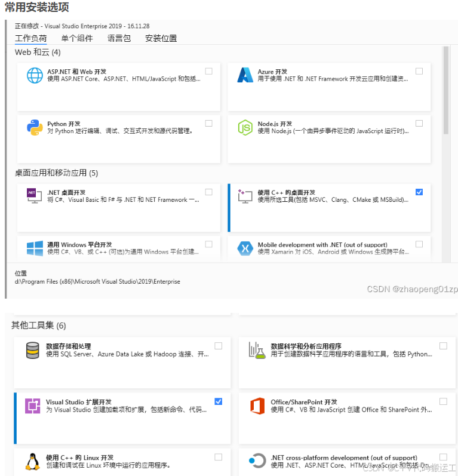Select 数据存储和处理 card title
Screen dimensions: 458x476
[68, 346]
